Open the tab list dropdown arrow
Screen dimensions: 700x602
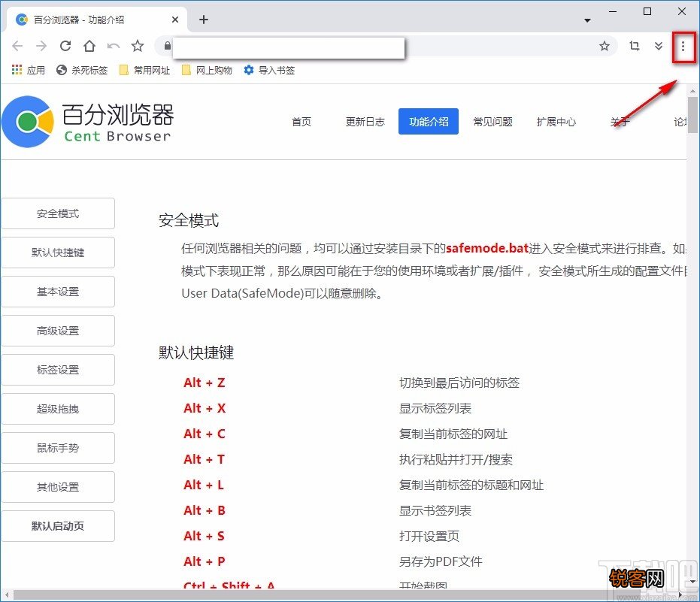tap(587, 20)
